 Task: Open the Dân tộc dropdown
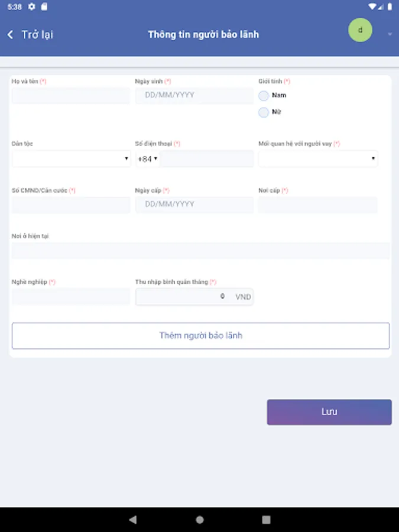click(71, 158)
